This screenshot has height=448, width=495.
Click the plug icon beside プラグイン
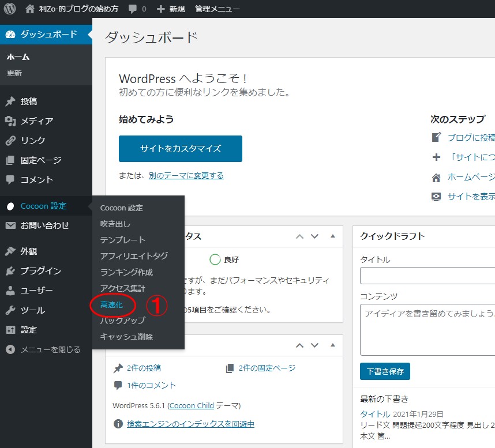coord(10,271)
